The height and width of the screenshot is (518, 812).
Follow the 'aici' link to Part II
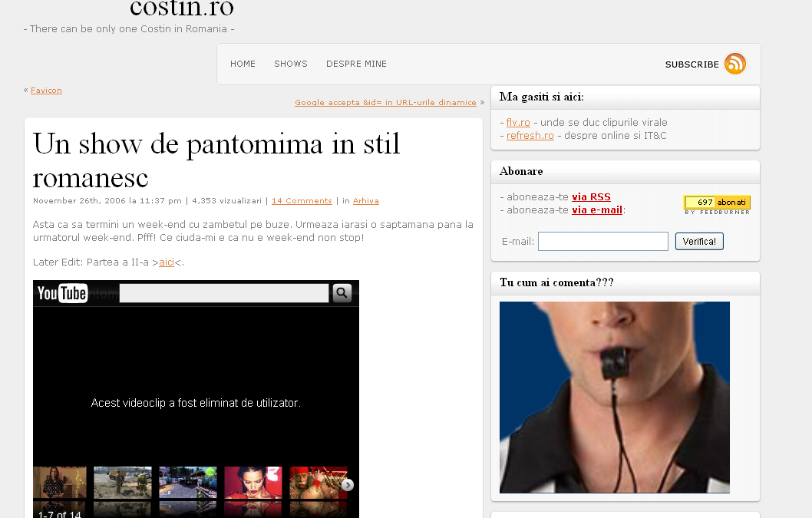tap(167, 262)
